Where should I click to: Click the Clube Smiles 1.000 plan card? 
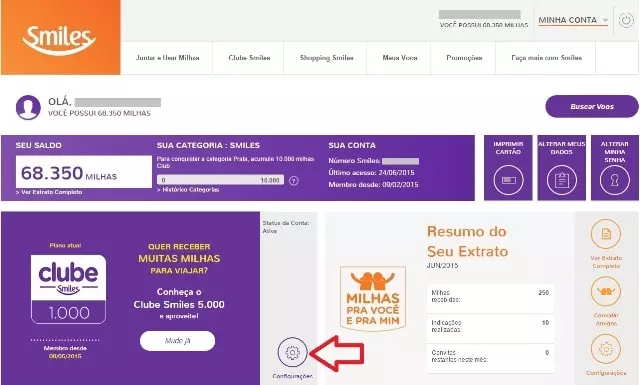pyautogui.click(x=68, y=289)
